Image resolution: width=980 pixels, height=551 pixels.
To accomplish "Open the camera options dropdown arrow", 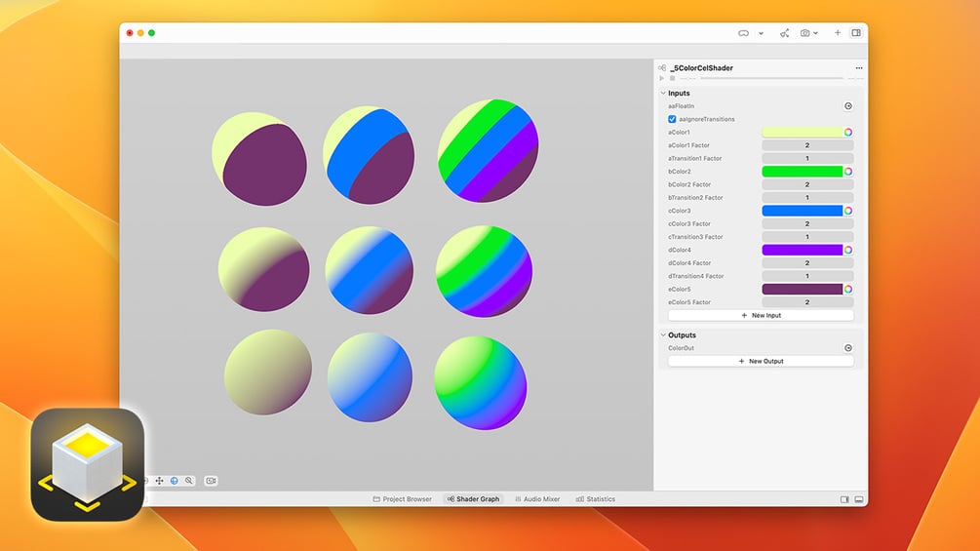I will pyautogui.click(x=815, y=34).
